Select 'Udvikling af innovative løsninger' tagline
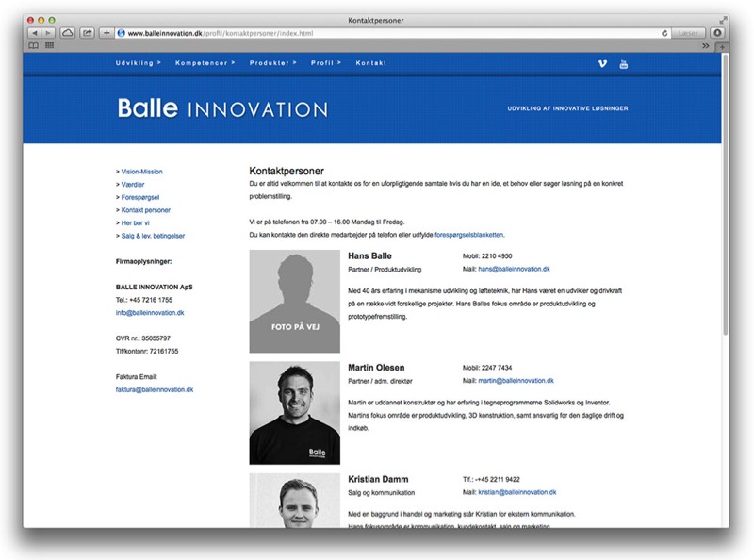Viewport: 754px width, 560px height. pos(567,108)
